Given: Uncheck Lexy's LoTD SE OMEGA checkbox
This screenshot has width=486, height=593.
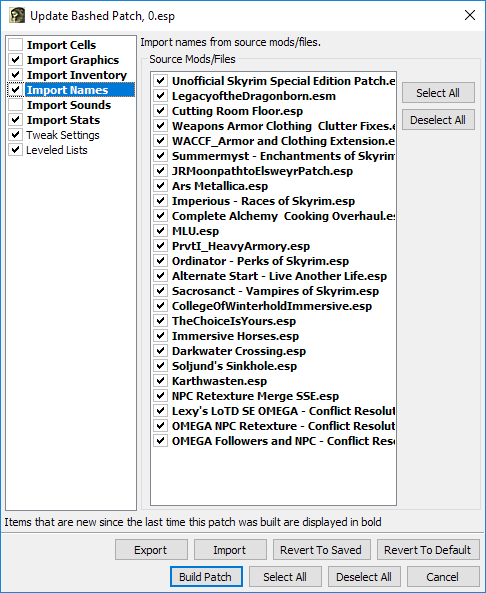Looking at the screenshot, I should [160, 411].
